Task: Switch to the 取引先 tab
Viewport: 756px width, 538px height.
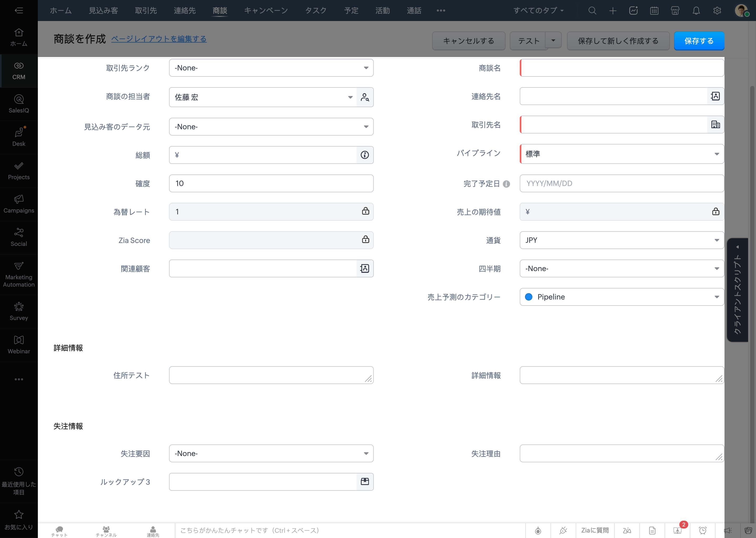Action: coord(146,11)
